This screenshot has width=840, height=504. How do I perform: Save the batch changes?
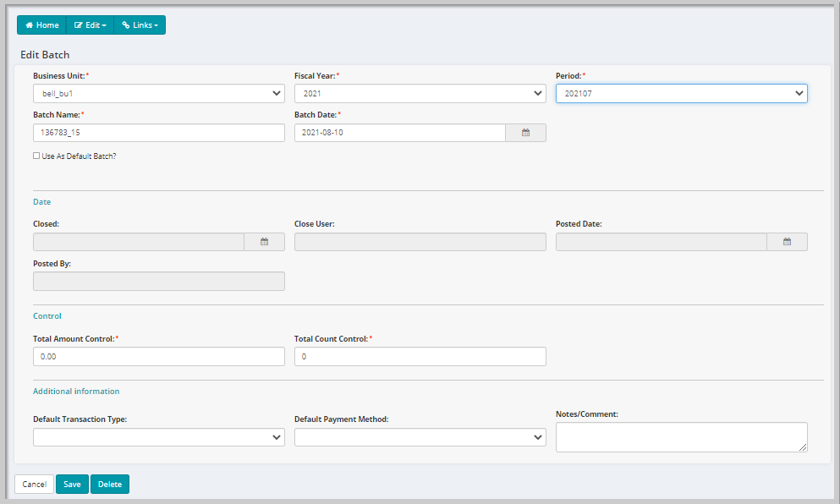72,484
